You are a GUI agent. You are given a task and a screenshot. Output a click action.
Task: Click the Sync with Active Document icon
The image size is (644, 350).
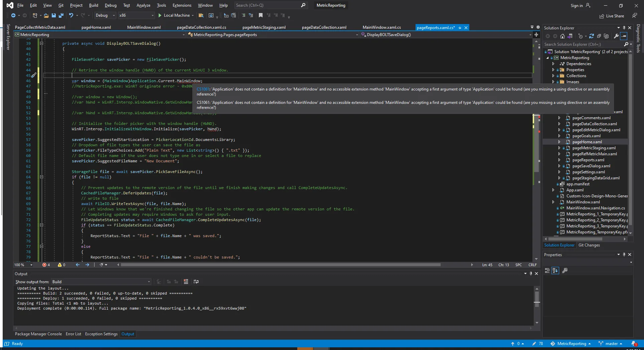[592, 36]
